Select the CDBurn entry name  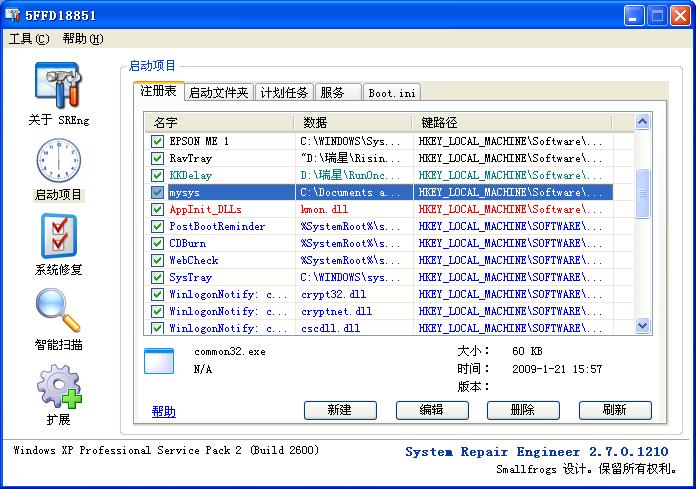(x=187, y=244)
